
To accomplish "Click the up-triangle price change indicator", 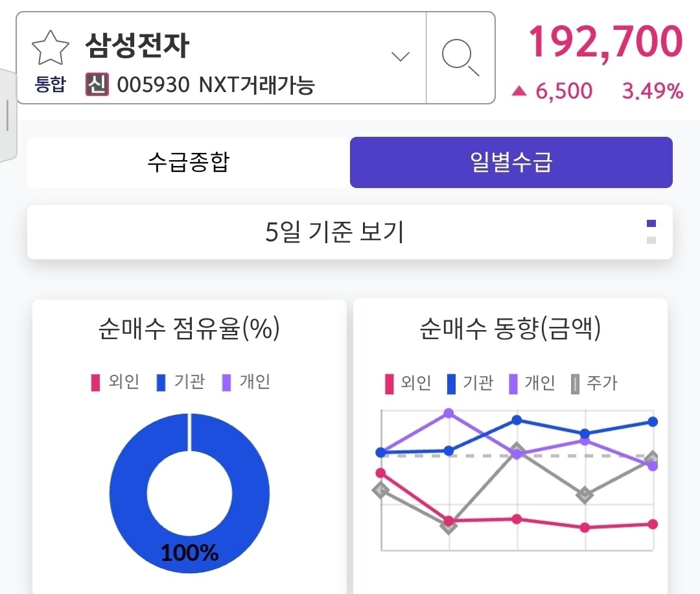I will [519, 91].
